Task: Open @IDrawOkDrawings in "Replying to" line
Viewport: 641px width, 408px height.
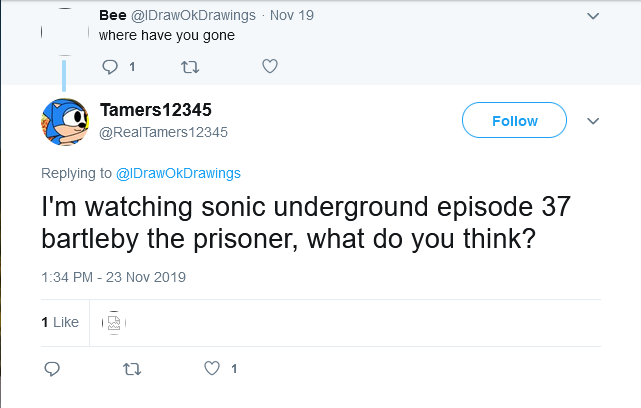Action: [x=179, y=173]
